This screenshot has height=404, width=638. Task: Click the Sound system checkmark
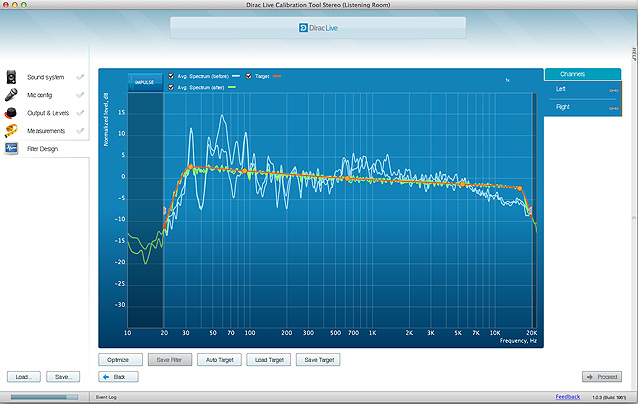pos(80,77)
